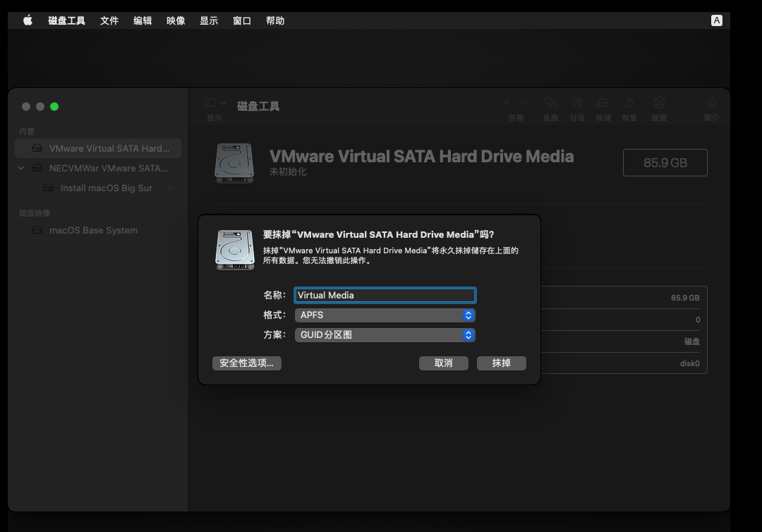Viewport: 762px width, 532px height.
Task: Expand the 显示 view options chevron in the toolbar
Action: coord(223,102)
